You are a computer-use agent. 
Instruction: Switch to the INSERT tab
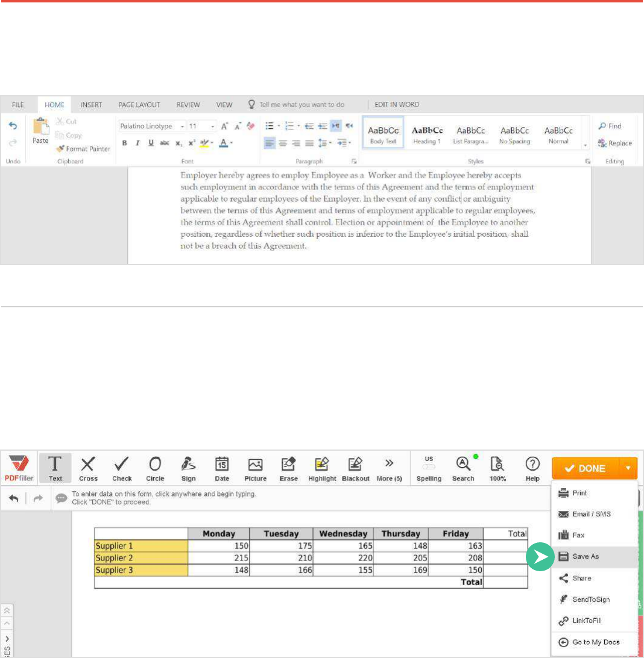click(91, 104)
